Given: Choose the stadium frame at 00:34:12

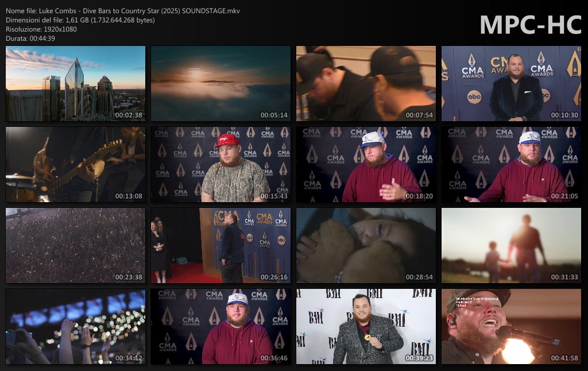Looking at the screenshot, I should [75, 326].
